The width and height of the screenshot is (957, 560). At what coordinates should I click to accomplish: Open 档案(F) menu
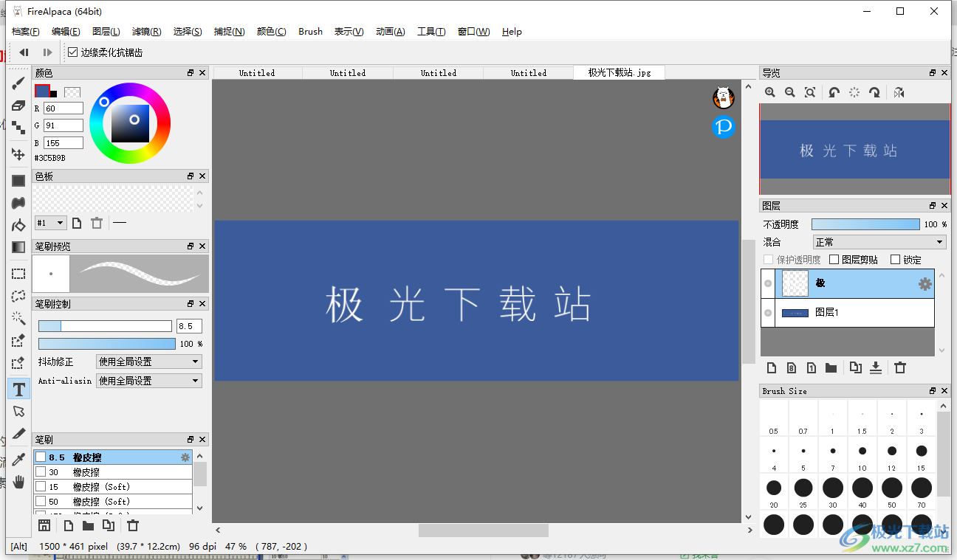pos(26,32)
